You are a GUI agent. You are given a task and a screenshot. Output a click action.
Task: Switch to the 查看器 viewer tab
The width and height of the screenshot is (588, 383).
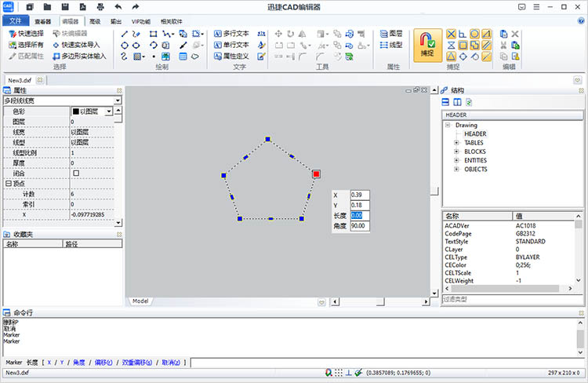pos(43,22)
